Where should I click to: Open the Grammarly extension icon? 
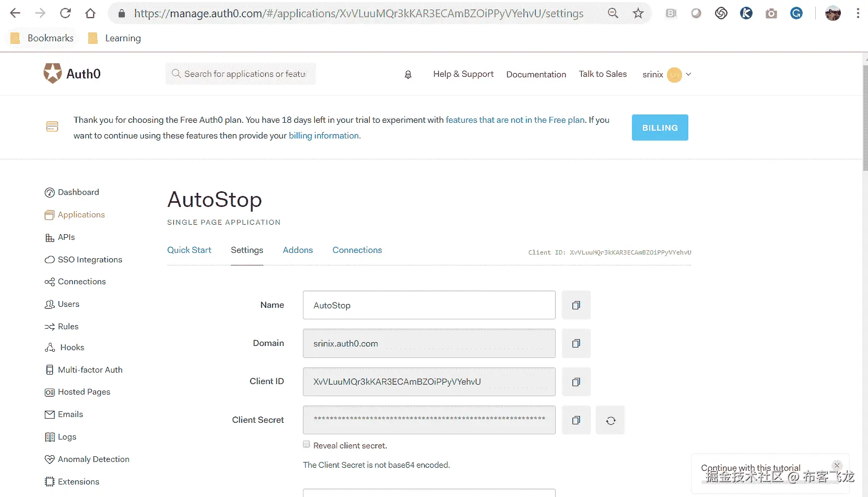coord(796,13)
